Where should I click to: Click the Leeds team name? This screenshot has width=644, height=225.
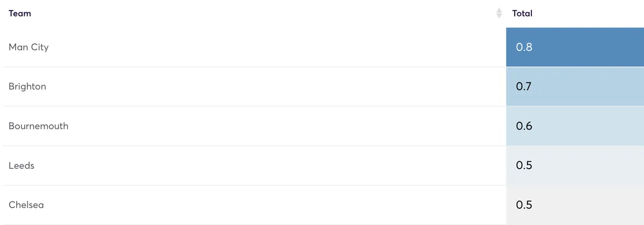click(x=21, y=166)
